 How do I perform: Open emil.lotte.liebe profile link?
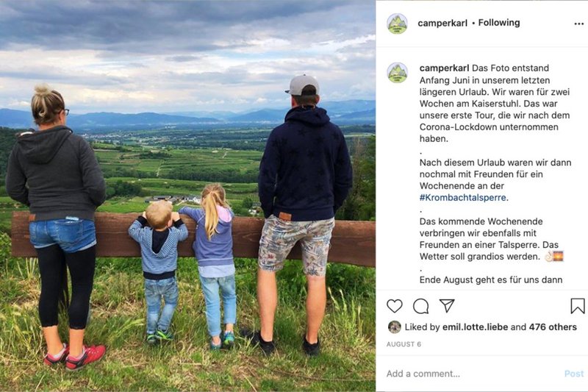[x=475, y=327]
